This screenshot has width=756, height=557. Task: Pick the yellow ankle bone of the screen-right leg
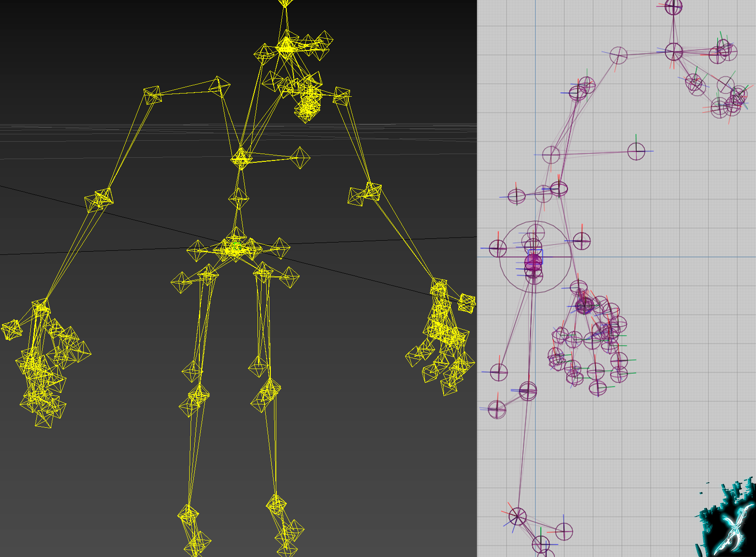pos(276,504)
